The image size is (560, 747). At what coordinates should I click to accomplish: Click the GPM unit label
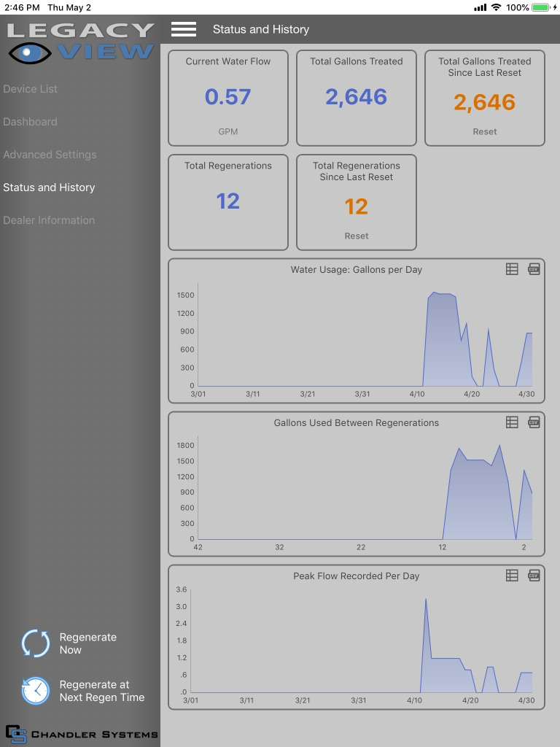click(228, 131)
